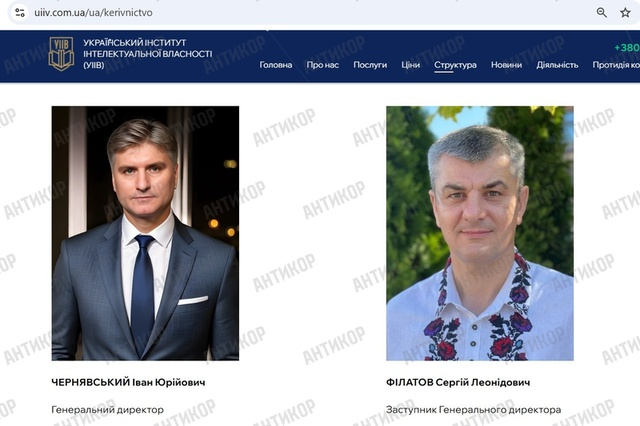Select the Структура navigation item
Screen dimensions: 640x426
click(x=456, y=65)
